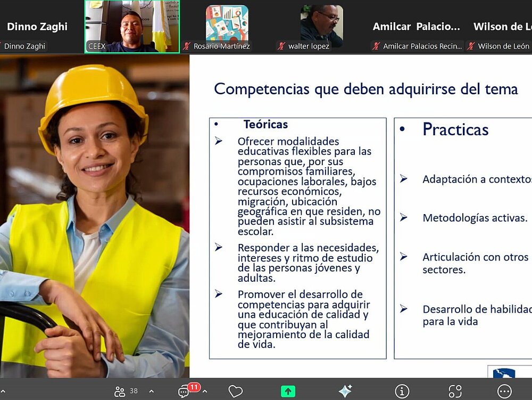This screenshot has height=400, width=532.
Task: Select Rosario Martínez participant thumbnail
Action: point(227,23)
